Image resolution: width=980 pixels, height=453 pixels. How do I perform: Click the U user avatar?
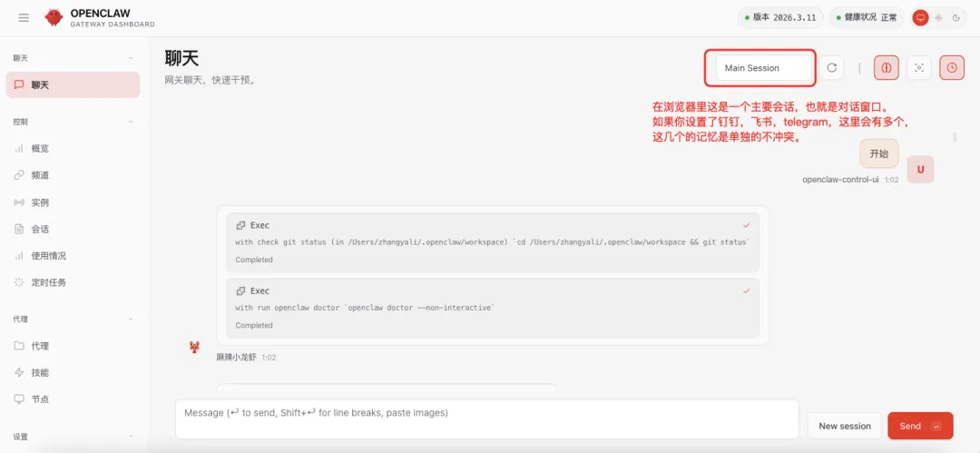click(x=920, y=170)
